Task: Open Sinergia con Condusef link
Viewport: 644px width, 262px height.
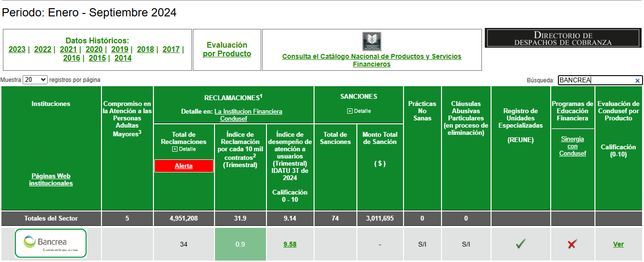Action: (x=572, y=146)
